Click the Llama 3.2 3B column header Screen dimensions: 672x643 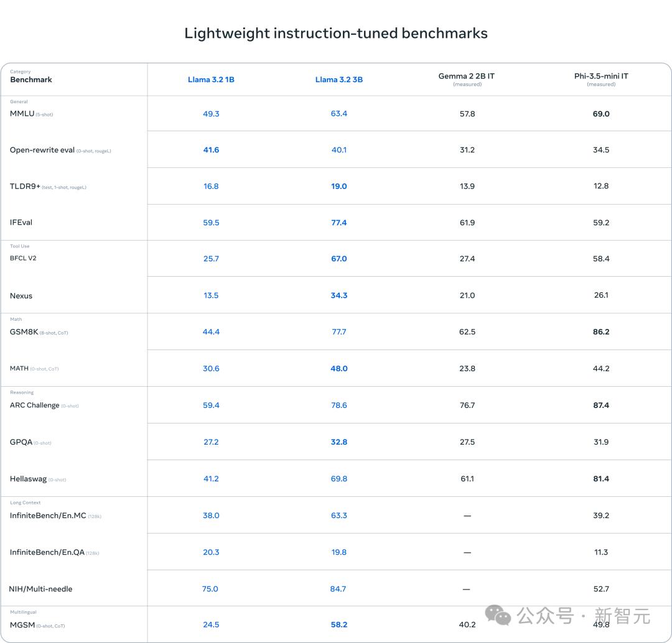(339, 80)
